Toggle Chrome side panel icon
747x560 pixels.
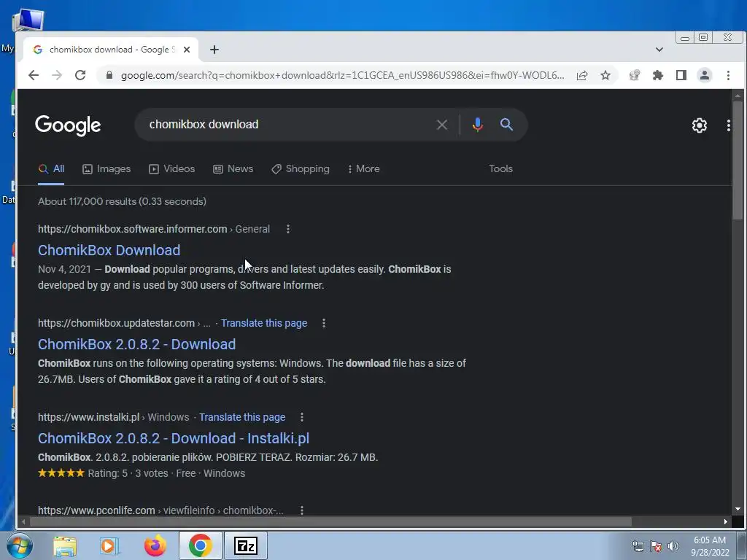click(x=681, y=75)
